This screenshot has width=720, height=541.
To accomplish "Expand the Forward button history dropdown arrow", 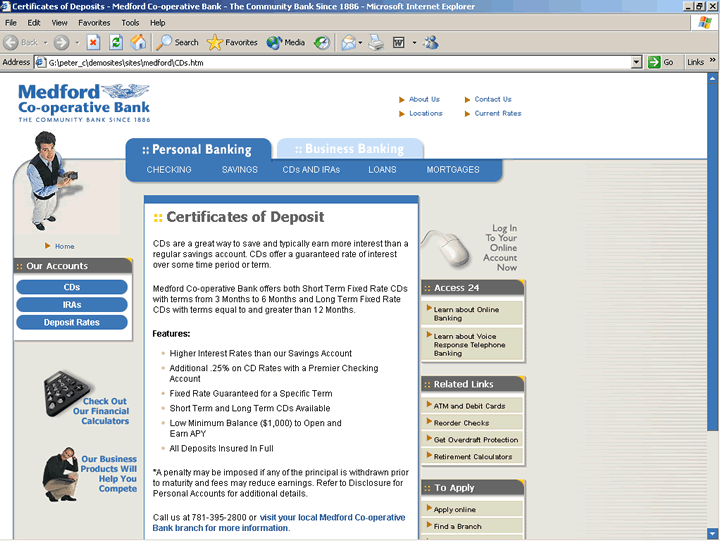I will tap(77, 43).
